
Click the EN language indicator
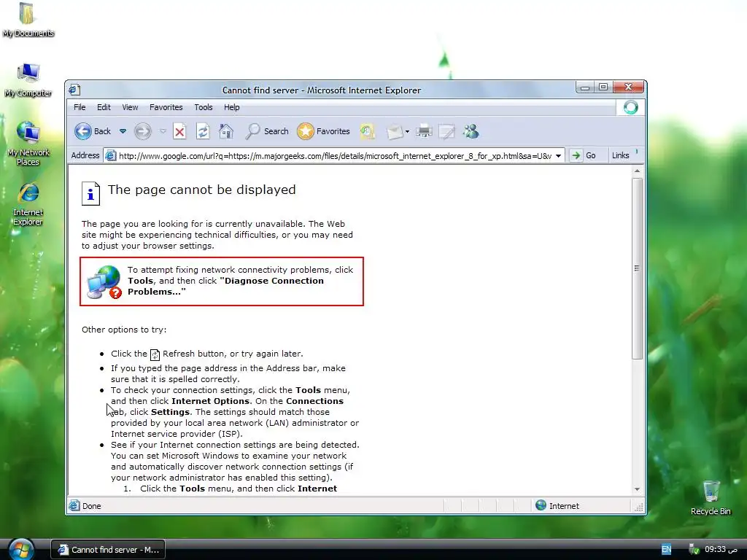tap(667, 549)
